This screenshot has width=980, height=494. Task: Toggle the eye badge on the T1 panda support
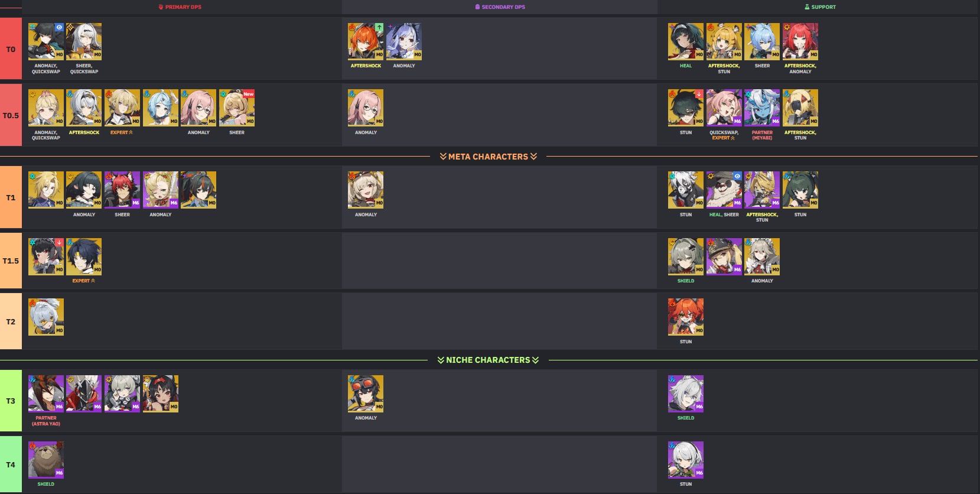[x=737, y=176]
